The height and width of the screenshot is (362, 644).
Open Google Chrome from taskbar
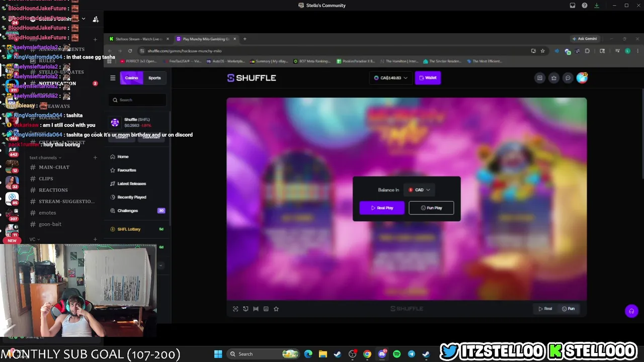coord(367,354)
